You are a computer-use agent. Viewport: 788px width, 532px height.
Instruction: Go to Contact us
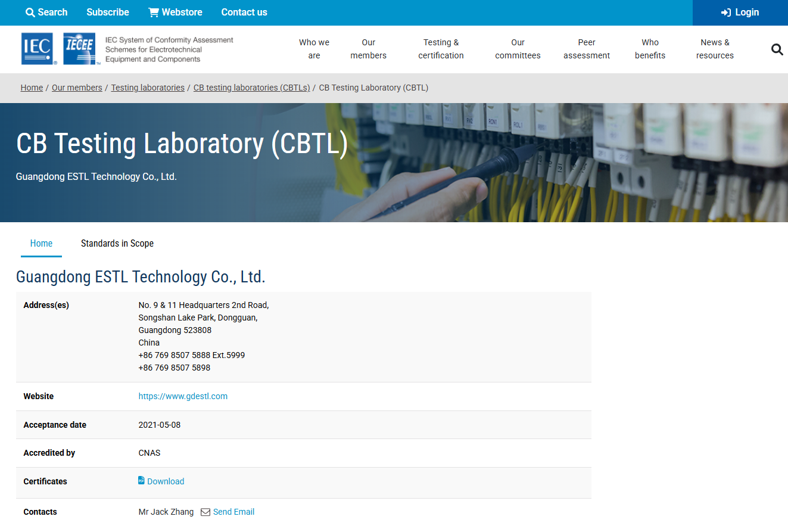click(244, 13)
